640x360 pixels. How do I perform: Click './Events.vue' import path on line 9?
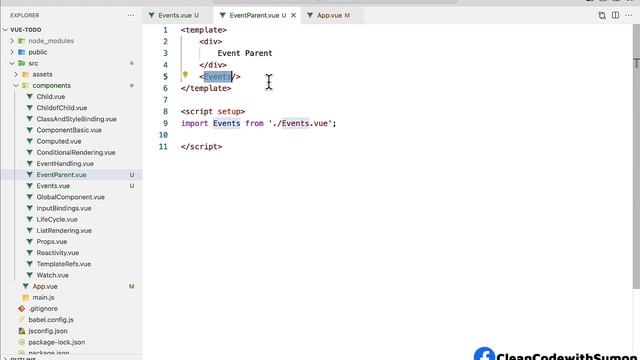pos(300,123)
